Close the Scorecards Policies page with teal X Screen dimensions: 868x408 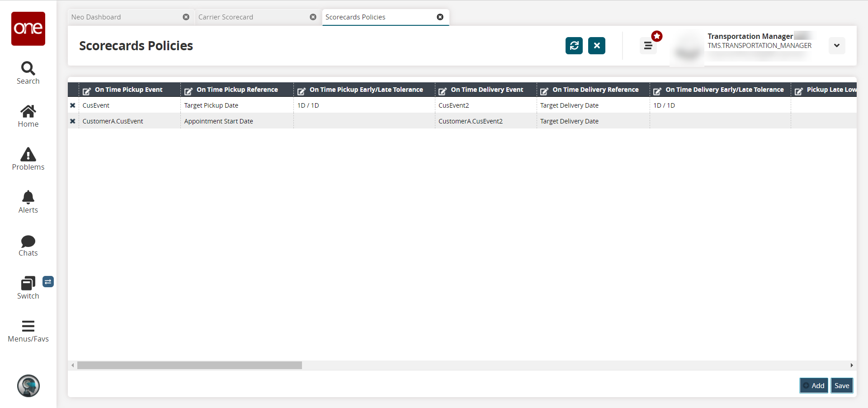tap(597, 46)
